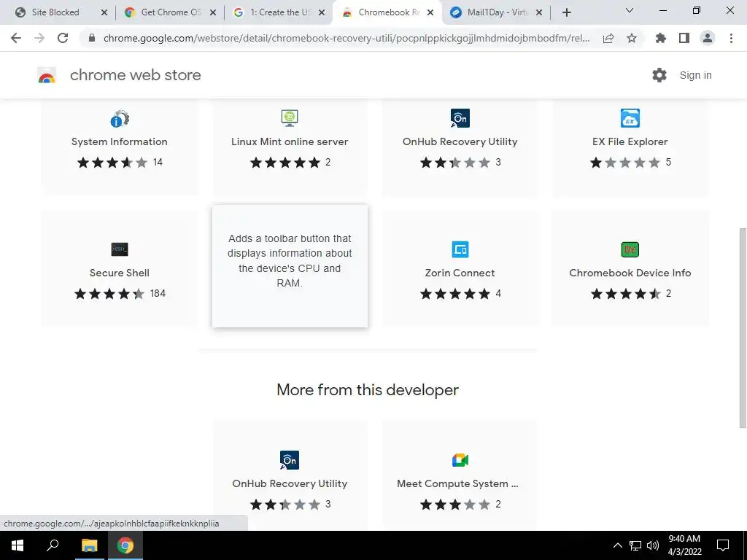The height and width of the screenshot is (560, 747).
Task: Open Windows taskbar search
Action: coord(53,545)
